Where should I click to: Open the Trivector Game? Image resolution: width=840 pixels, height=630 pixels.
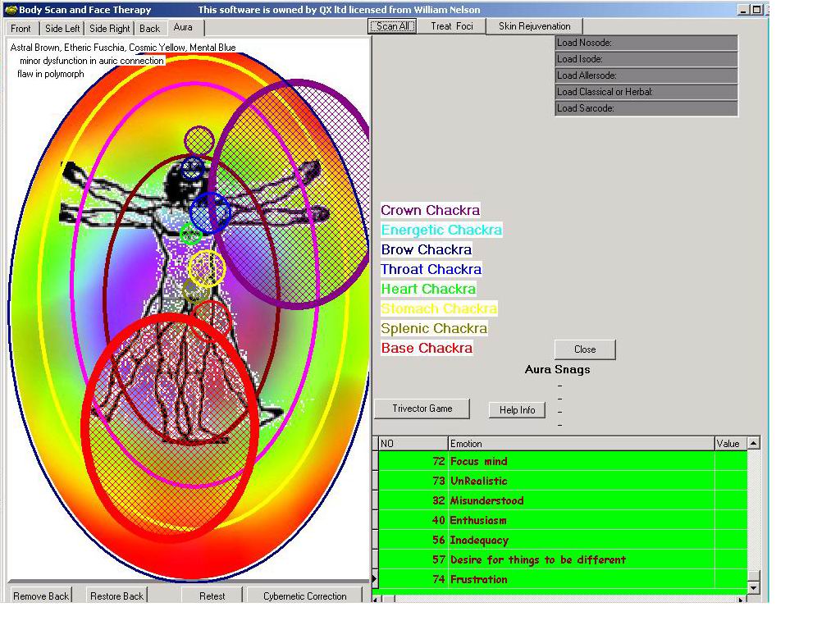point(422,409)
